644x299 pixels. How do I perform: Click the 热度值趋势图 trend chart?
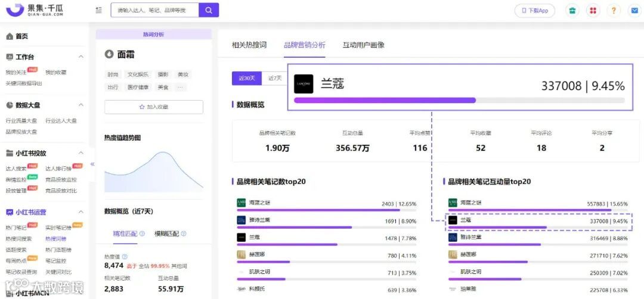pos(154,172)
